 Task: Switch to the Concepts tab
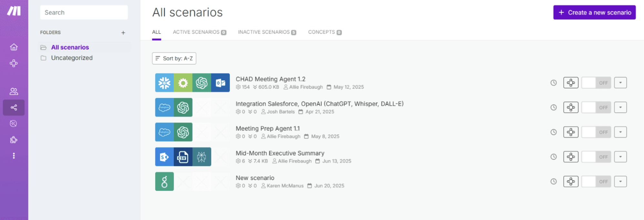(325, 32)
